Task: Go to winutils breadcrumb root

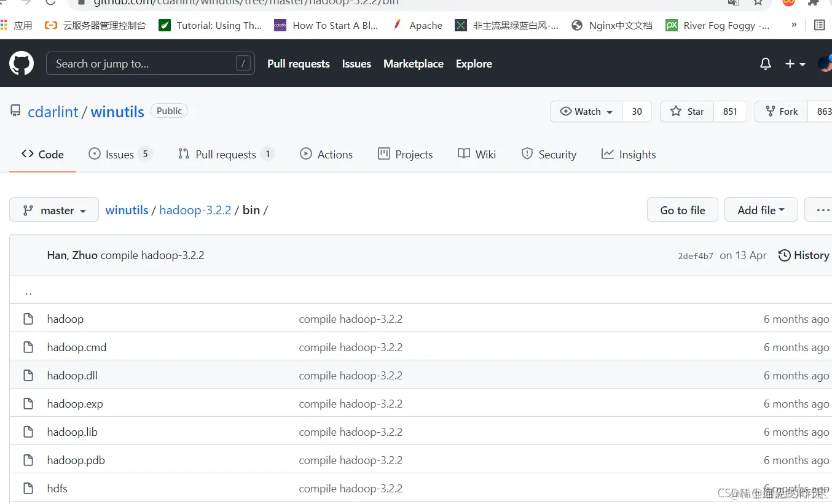Action: (x=127, y=210)
